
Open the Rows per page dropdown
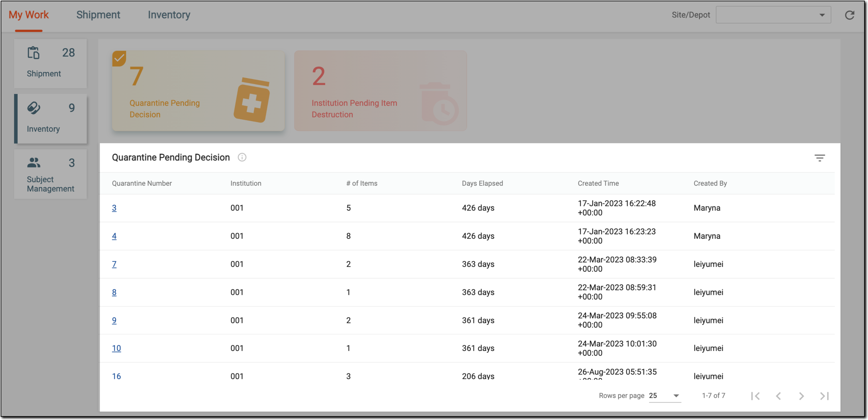point(665,396)
